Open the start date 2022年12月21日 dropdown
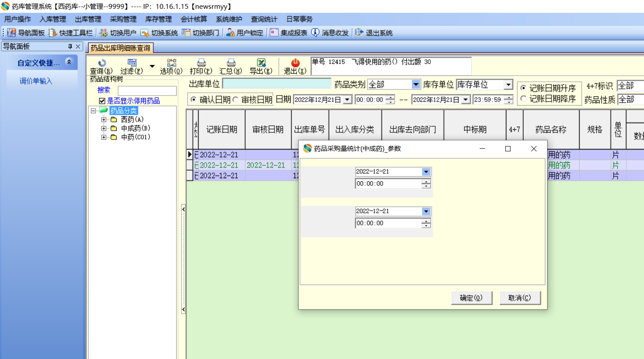 347,100
